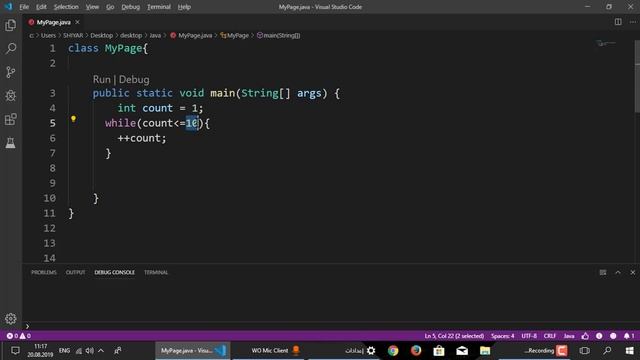640x360 pixels.
Task: Switch to the Terminal panel tab
Action: [156, 272]
